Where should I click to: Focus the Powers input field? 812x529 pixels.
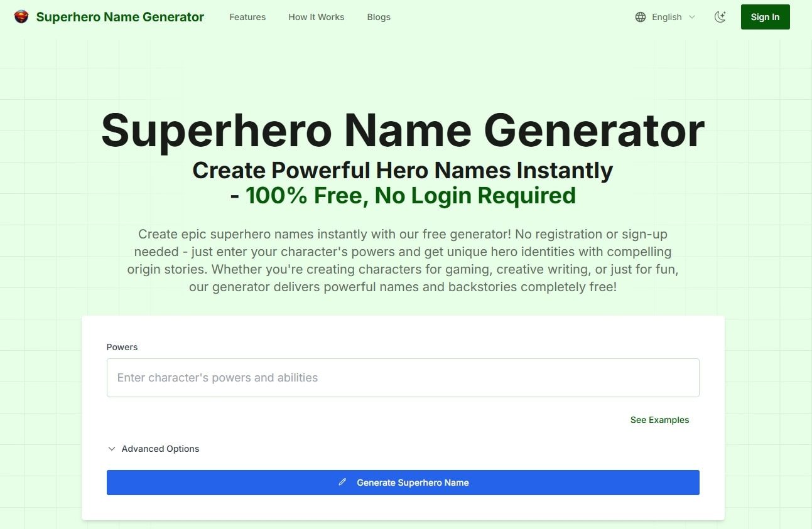403,378
